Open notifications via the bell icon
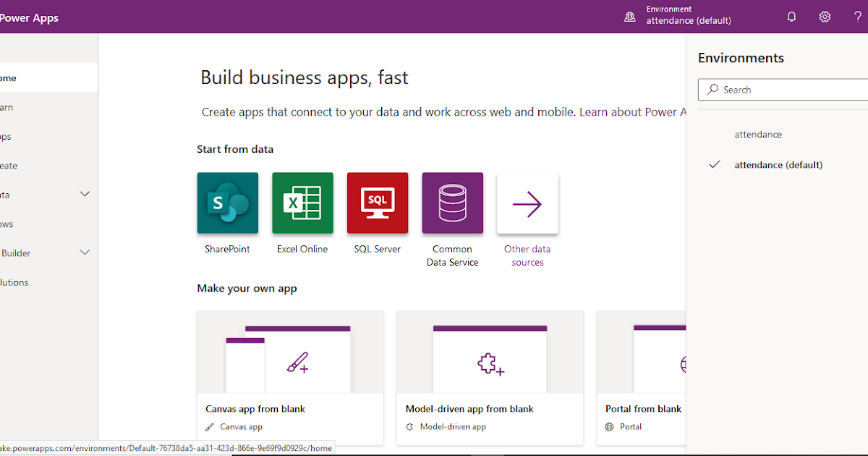This screenshot has height=456, width=868. tap(791, 16)
